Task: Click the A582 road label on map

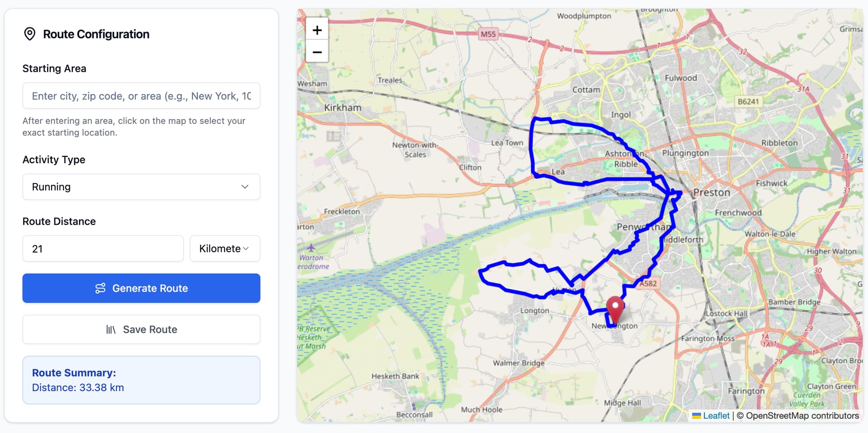Action: coord(648,283)
